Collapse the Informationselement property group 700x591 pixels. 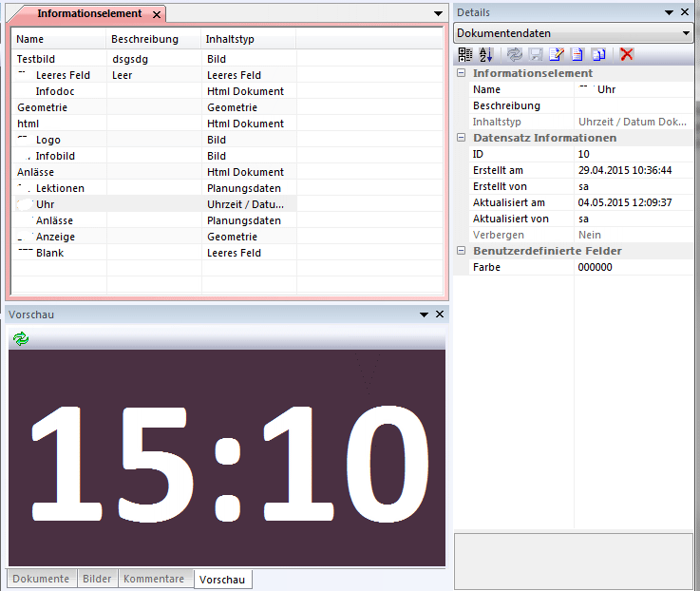click(462, 73)
